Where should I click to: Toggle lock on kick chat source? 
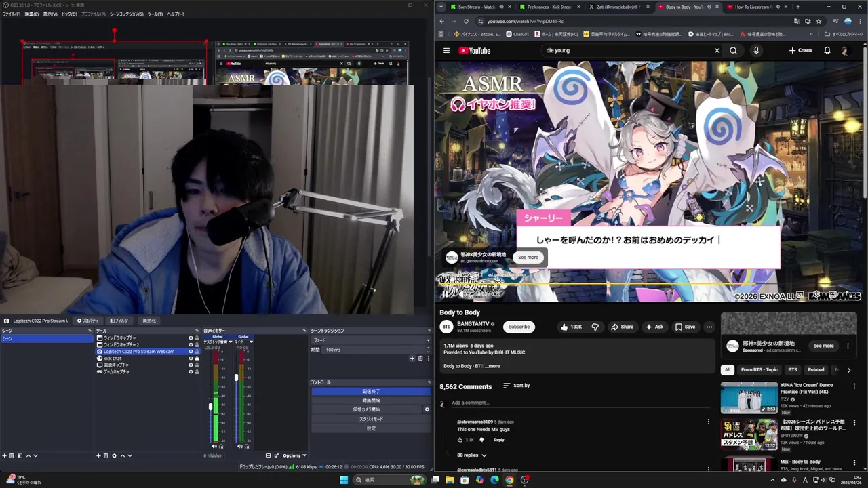tap(197, 358)
